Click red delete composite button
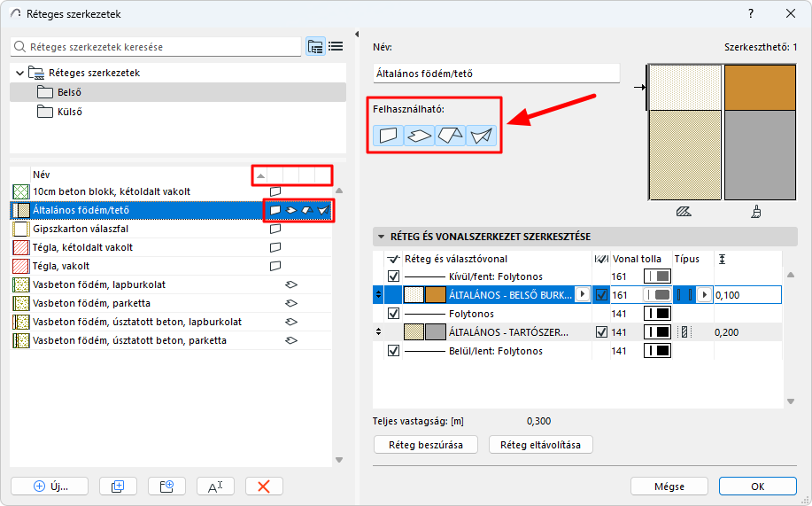 [264, 487]
